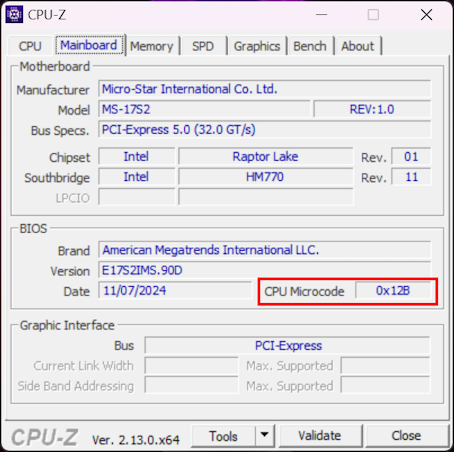Viewport: 454px width, 452px height.
Task: Switch to the CPU tab
Action: tap(30, 46)
